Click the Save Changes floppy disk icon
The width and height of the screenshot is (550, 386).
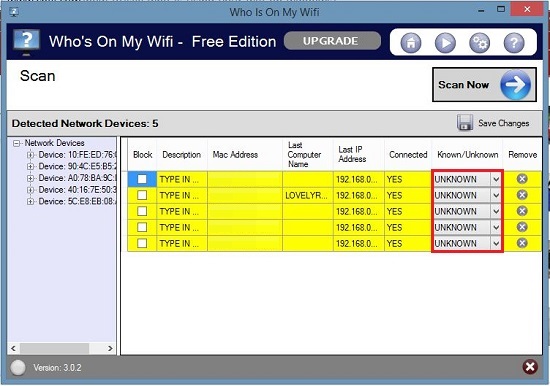465,122
